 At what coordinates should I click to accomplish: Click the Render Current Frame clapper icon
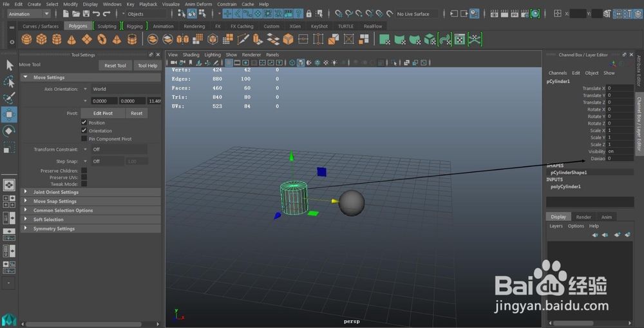(x=504, y=14)
